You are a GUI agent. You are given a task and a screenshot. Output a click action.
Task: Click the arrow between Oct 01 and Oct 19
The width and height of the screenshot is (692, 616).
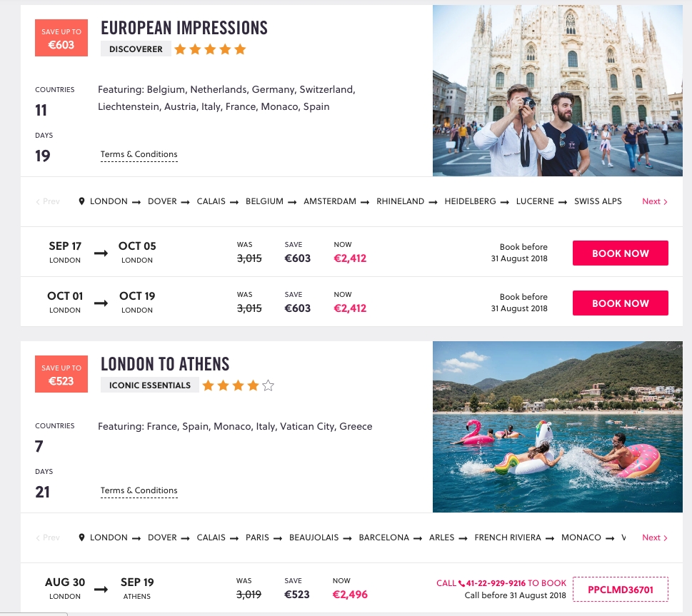coord(101,303)
